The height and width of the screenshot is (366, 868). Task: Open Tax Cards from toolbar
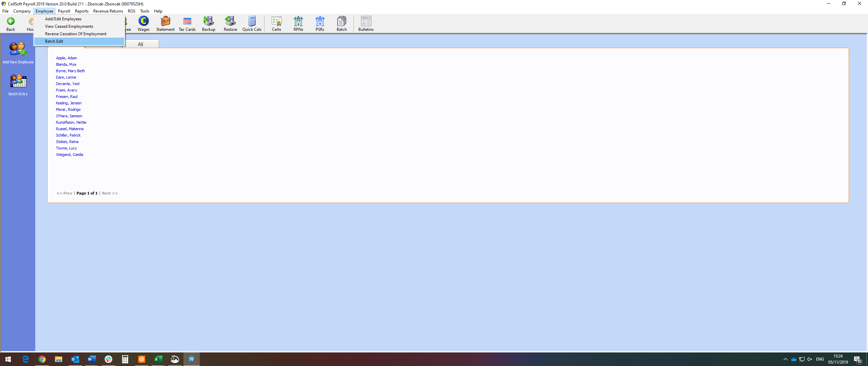(187, 22)
